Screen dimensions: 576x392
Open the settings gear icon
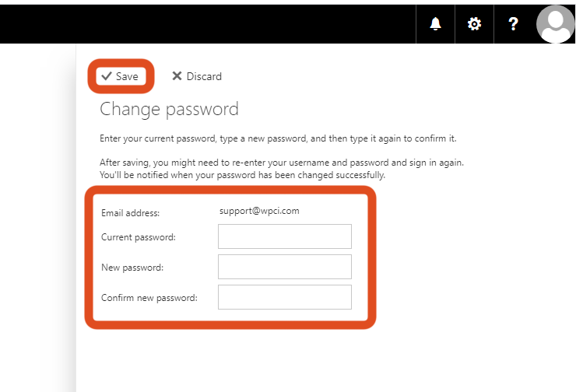pos(474,24)
